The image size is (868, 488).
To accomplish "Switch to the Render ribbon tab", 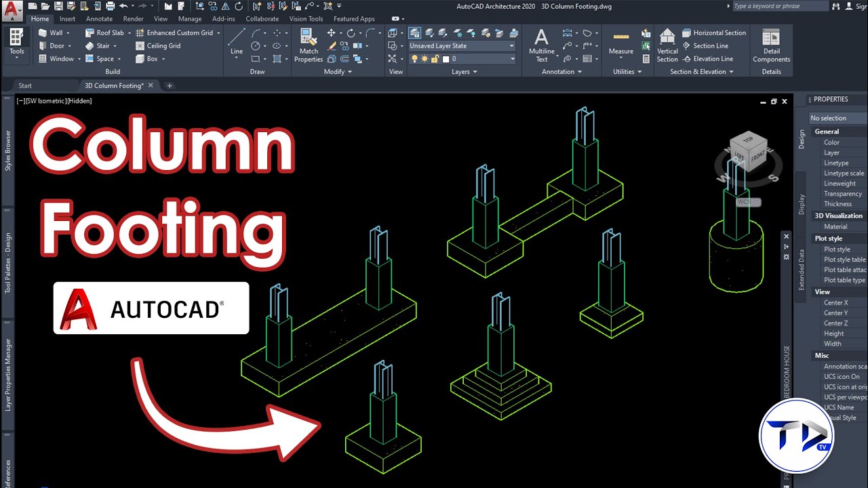I will click(133, 19).
